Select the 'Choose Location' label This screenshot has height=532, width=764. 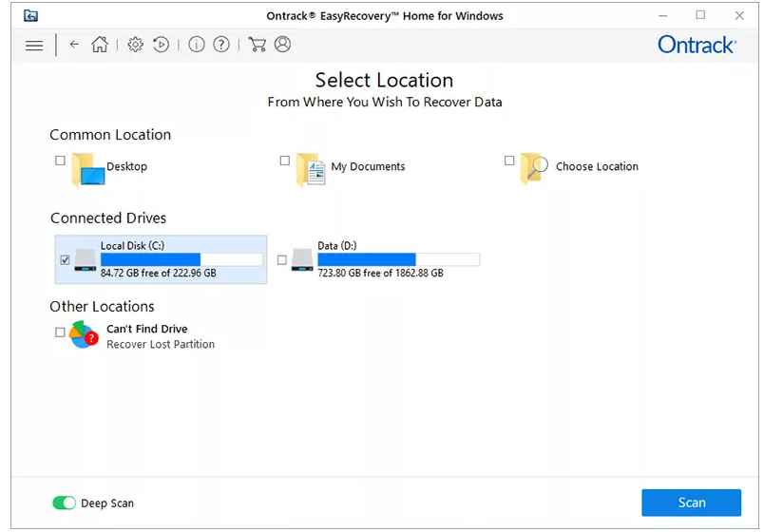click(x=597, y=166)
